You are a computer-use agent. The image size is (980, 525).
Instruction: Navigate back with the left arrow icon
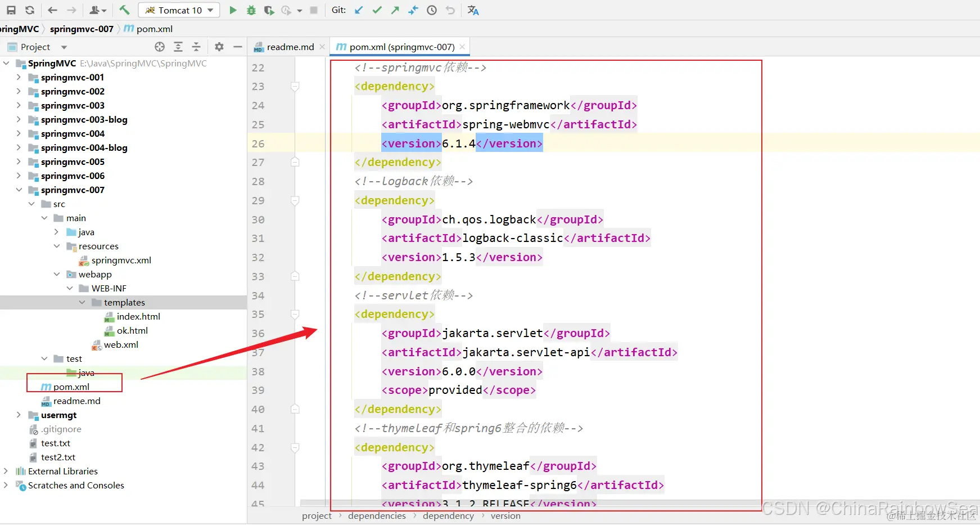tap(52, 10)
